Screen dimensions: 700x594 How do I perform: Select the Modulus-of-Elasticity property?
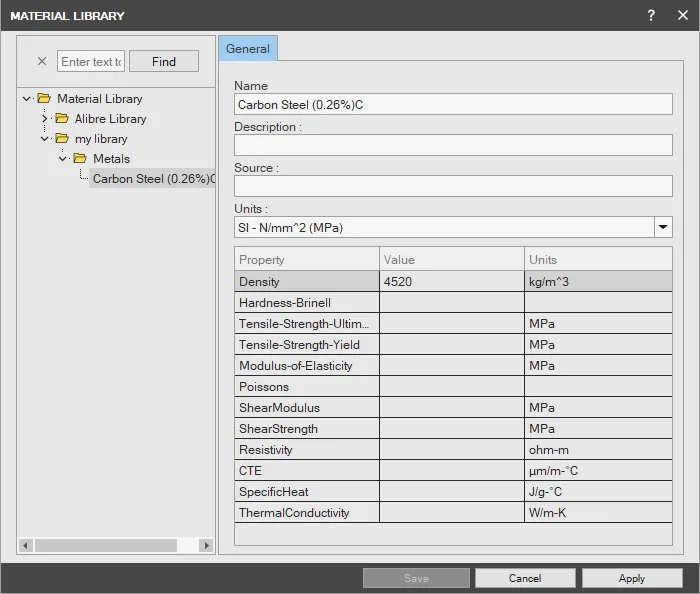click(x=307, y=366)
